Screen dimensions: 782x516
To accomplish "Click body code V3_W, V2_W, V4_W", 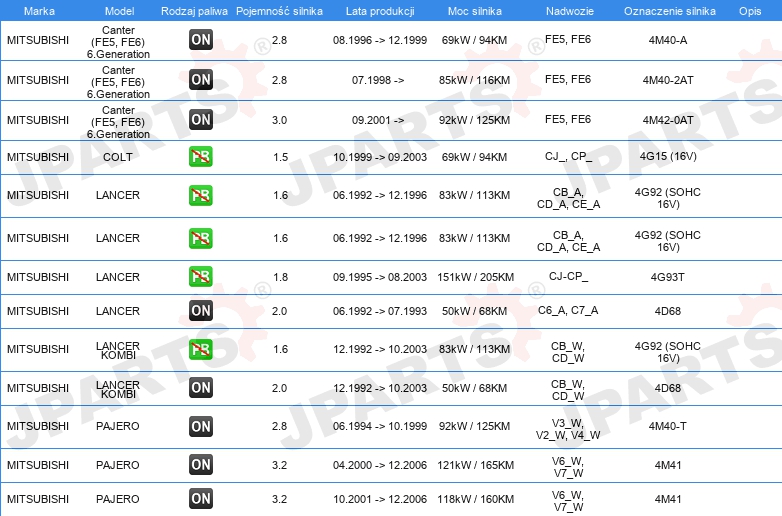I will [x=568, y=429].
